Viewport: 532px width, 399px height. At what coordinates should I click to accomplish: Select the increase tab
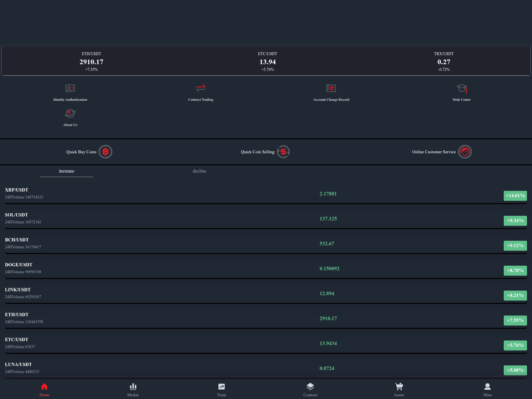click(x=66, y=171)
